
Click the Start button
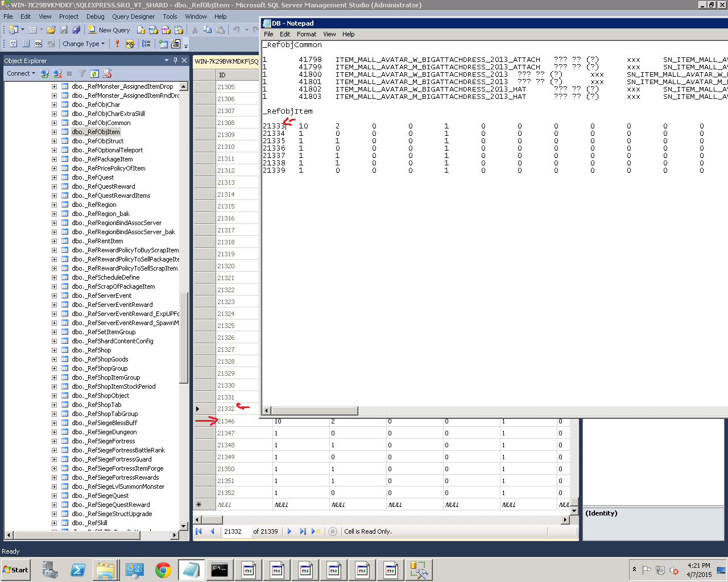[x=16, y=570]
